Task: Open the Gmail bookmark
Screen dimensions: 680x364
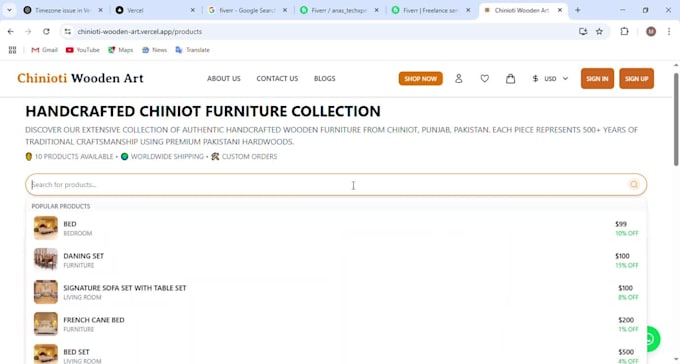Action: 44,50
